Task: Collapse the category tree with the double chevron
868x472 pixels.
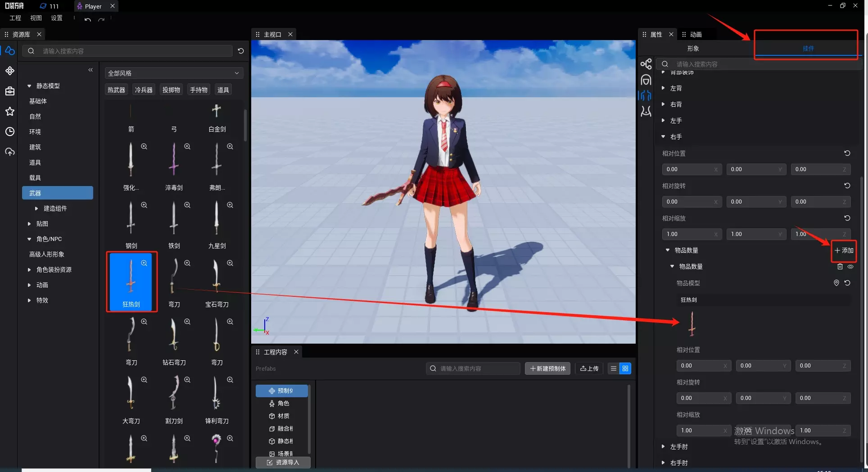Action: point(90,70)
